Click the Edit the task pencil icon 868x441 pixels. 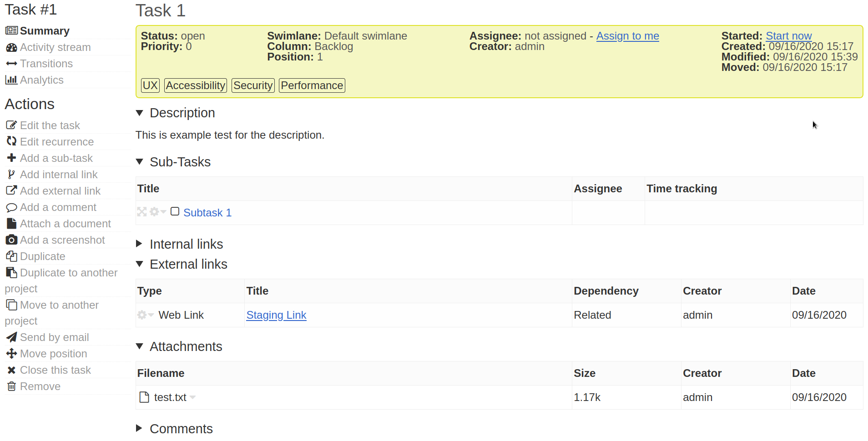[x=11, y=125]
